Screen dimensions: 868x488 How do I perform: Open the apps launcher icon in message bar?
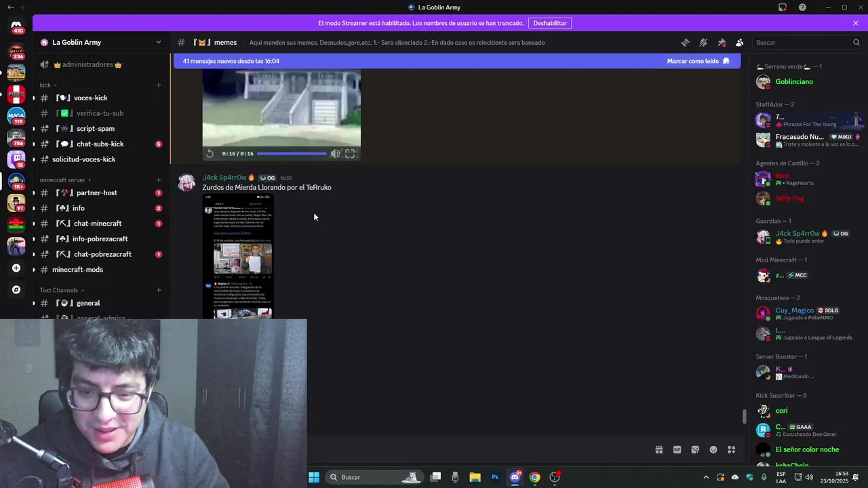coord(732,449)
